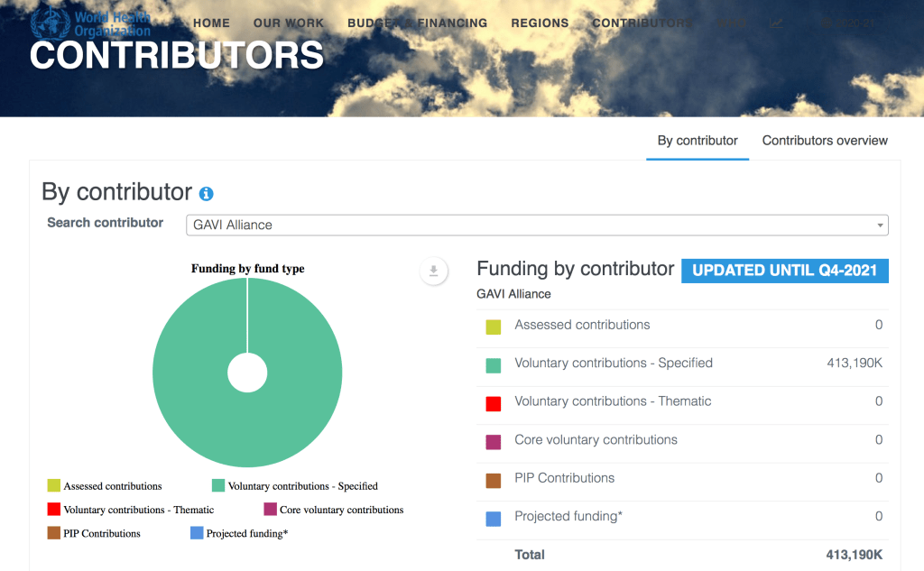
Task: Click the line chart icon in top navigation
Action: (776, 23)
